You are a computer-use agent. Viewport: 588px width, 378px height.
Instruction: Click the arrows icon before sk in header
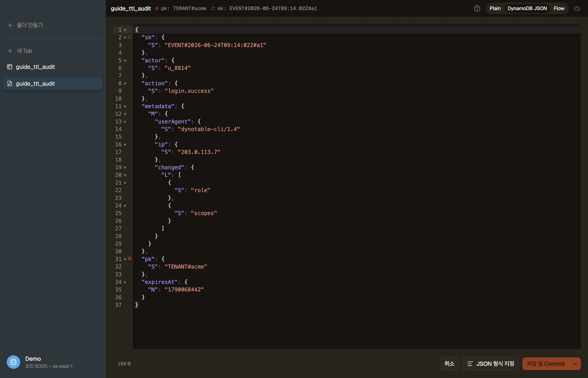click(213, 9)
